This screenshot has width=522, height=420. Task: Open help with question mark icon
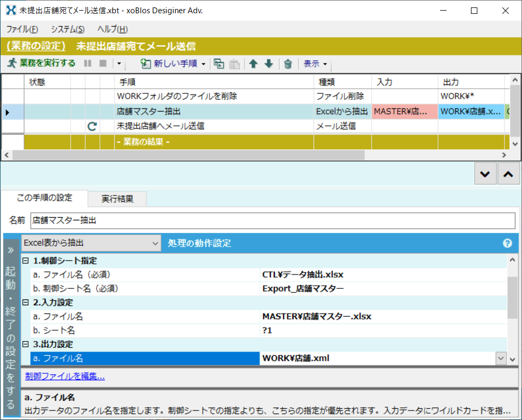507,243
